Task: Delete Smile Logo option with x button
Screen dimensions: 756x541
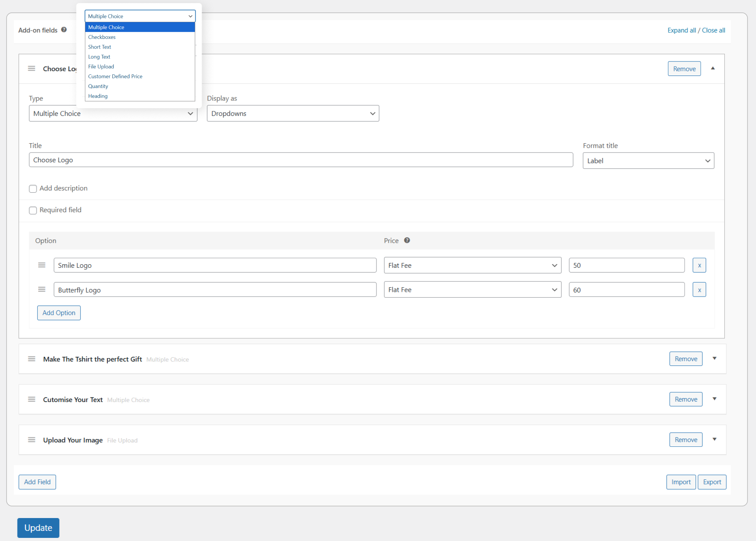Action: point(699,265)
